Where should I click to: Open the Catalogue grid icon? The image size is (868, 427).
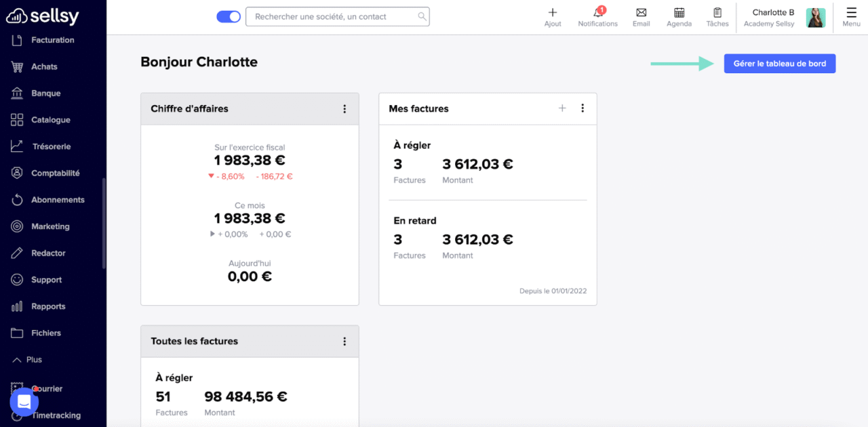[17, 120]
